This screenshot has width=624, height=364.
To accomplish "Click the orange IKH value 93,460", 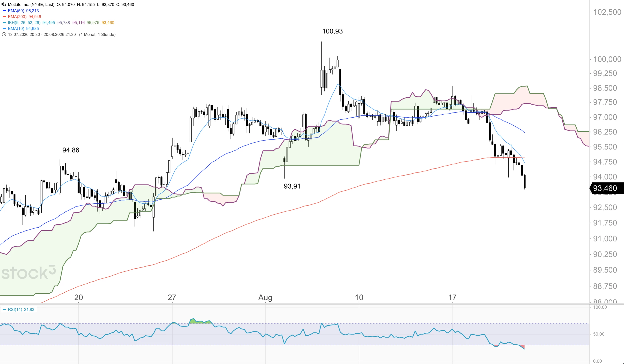I will click(108, 22).
